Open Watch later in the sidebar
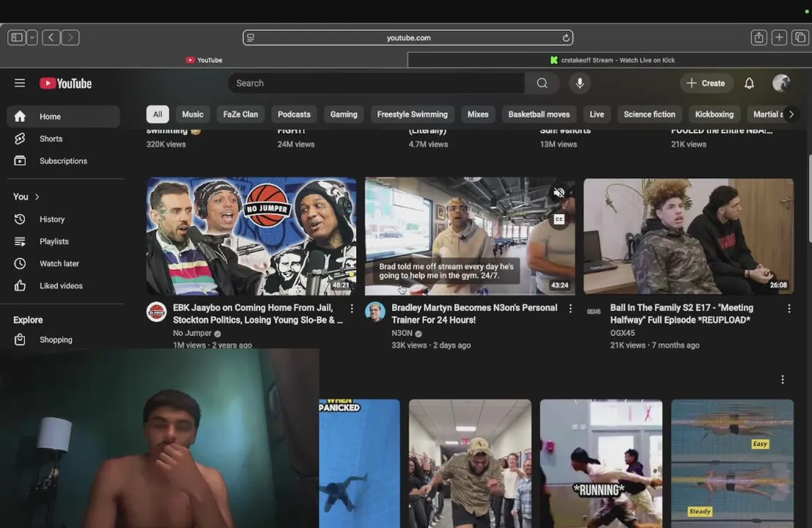This screenshot has width=812, height=528. [x=63, y=264]
